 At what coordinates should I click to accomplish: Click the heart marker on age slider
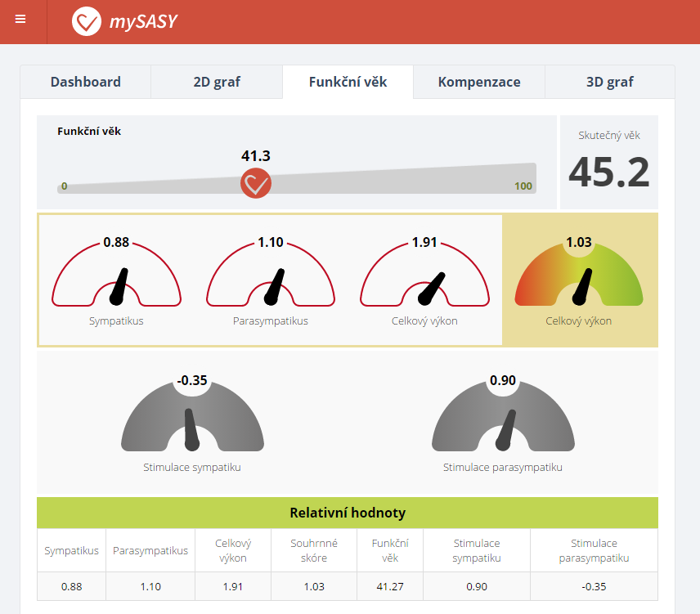click(256, 183)
